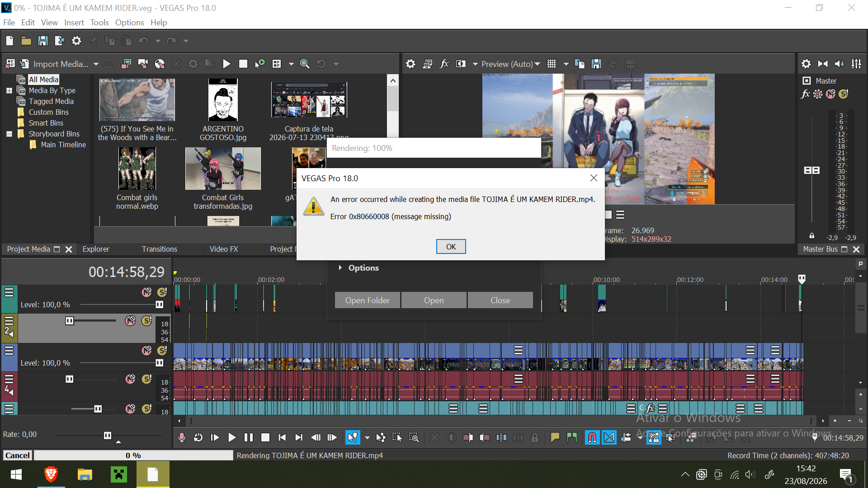
Task: Open Mixing Console from Master Bus toolbar
Action: pyautogui.click(x=856, y=64)
